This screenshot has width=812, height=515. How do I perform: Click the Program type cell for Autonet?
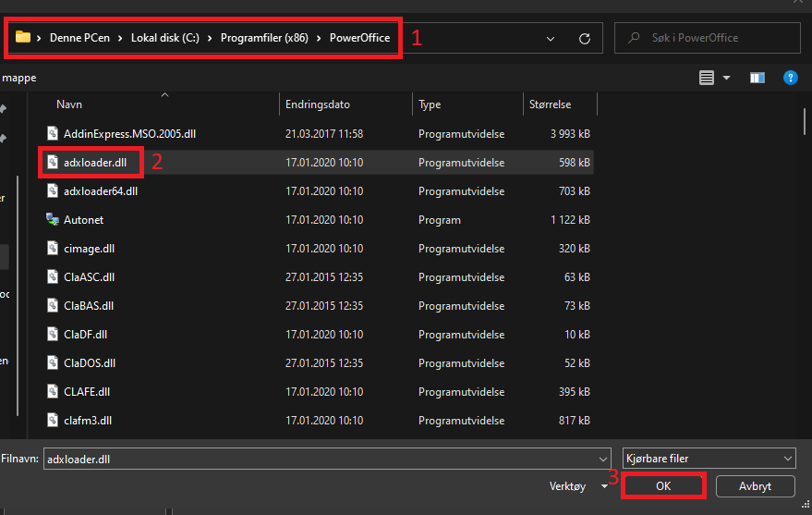(440, 220)
